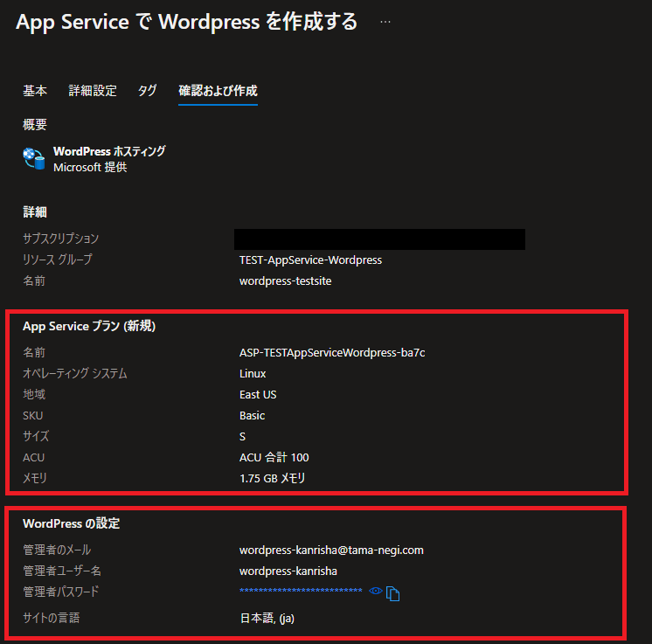Screen dimensions: 652x644
Task: Click the 詳細 section heading
Action: (x=35, y=212)
